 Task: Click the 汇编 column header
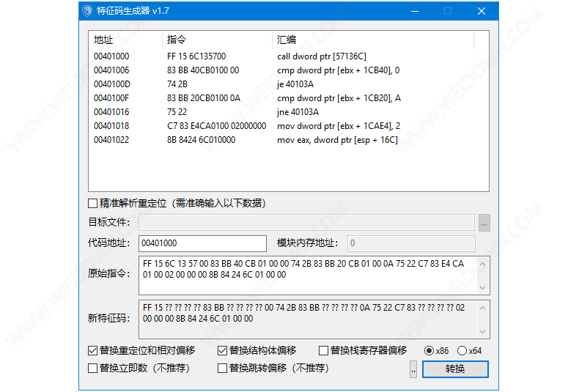373,40
